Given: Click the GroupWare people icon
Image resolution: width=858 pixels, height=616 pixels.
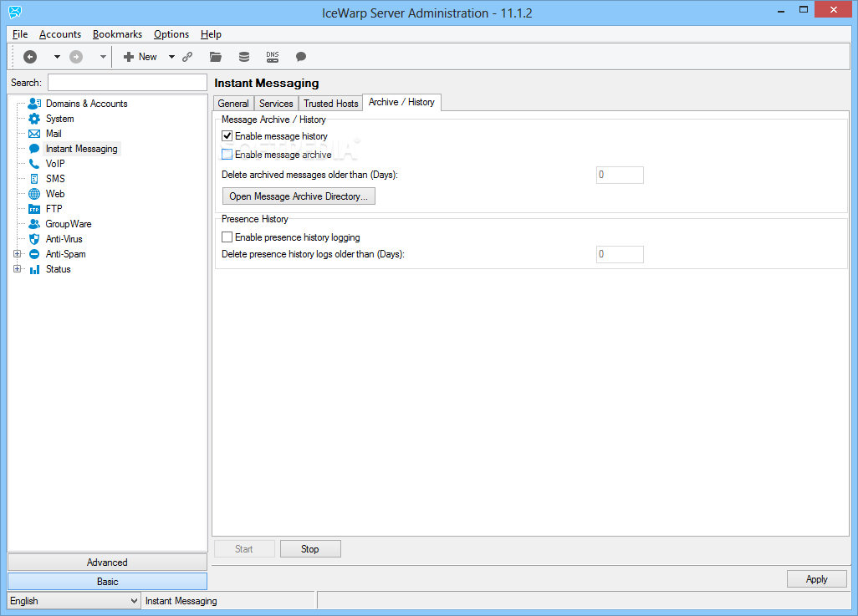Looking at the screenshot, I should (34, 224).
